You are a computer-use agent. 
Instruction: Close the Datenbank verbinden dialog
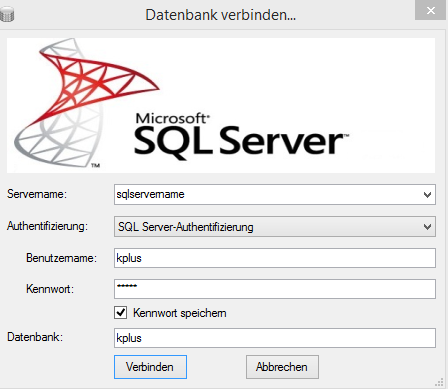pyautogui.click(x=431, y=11)
